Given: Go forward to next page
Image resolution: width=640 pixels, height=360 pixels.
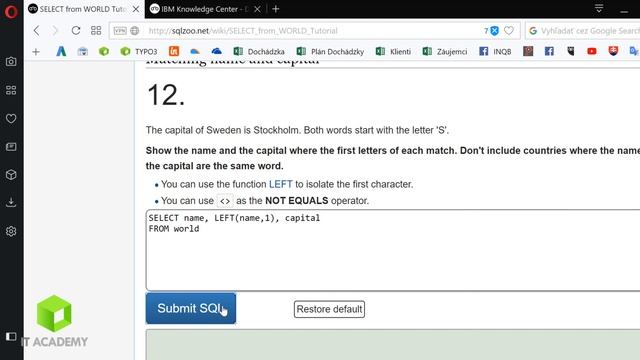Looking at the screenshot, I should click(55, 31).
